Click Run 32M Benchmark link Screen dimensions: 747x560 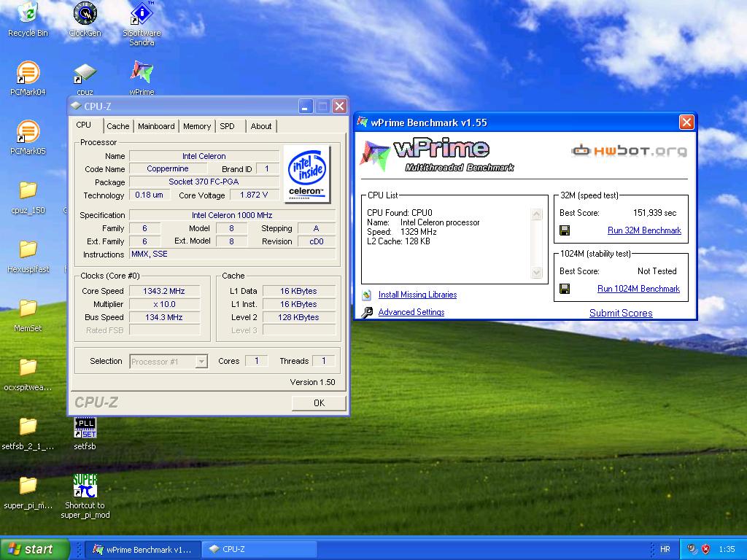644,230
